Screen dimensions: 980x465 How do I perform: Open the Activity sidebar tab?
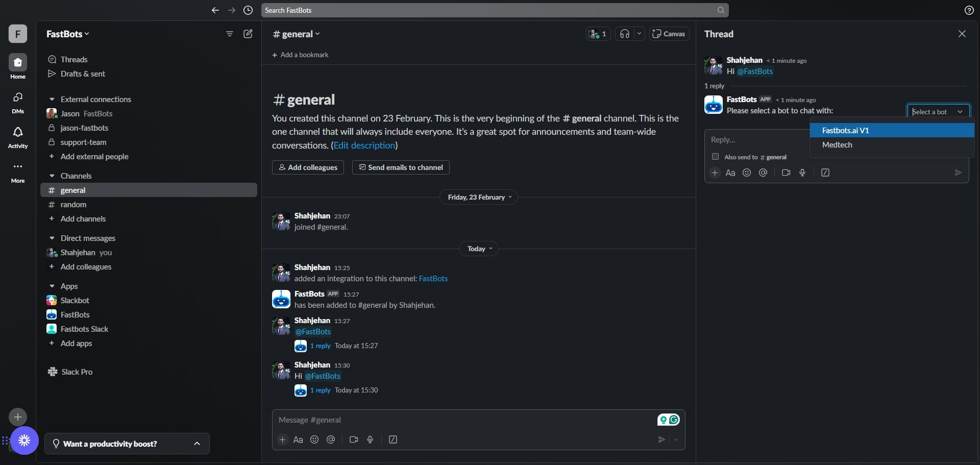click(18, 137)
